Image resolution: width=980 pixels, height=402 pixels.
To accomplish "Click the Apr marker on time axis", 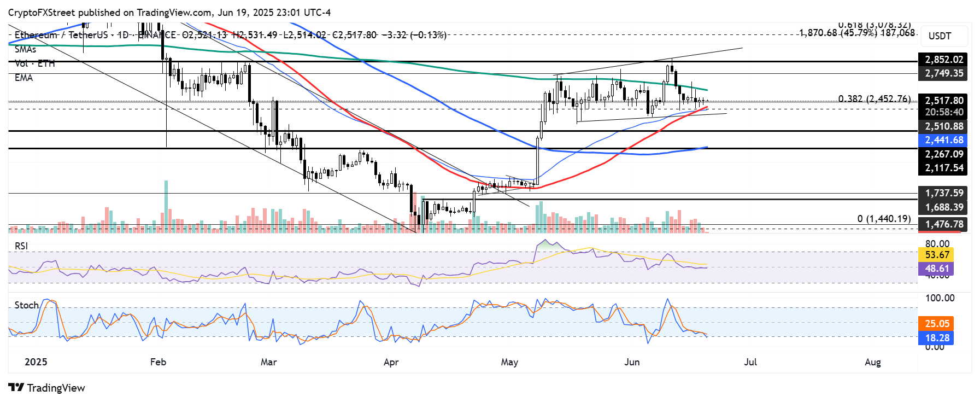I will point(391,362).
